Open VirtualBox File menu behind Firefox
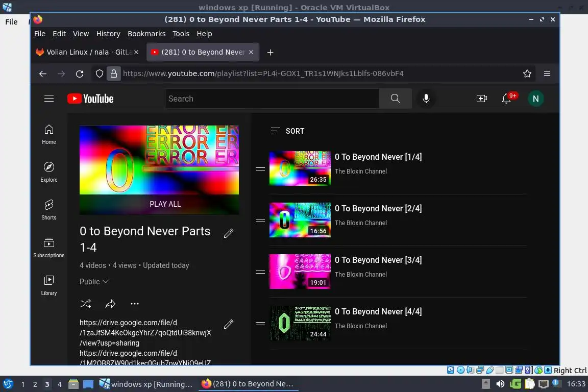This screenshot has height=392, width=588. pos(11,22)
